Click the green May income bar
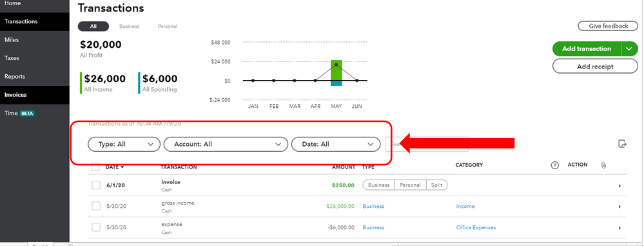 [337, 70]
